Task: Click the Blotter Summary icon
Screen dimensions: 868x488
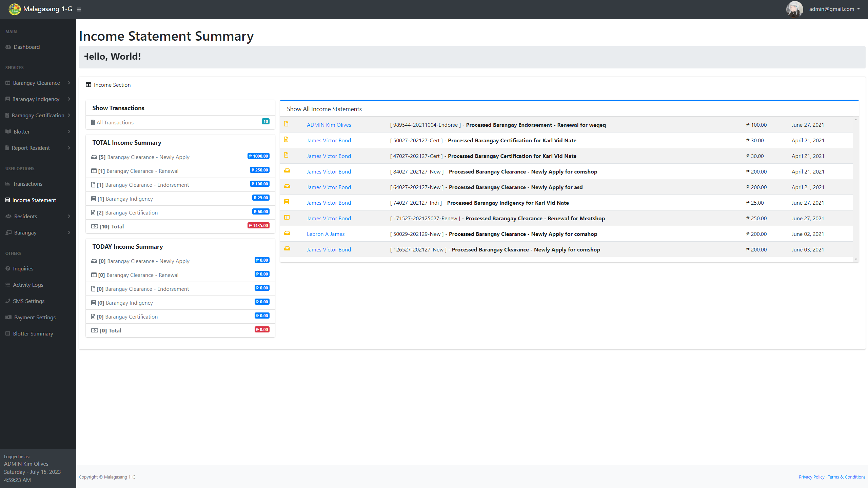Action: [8, 333]
